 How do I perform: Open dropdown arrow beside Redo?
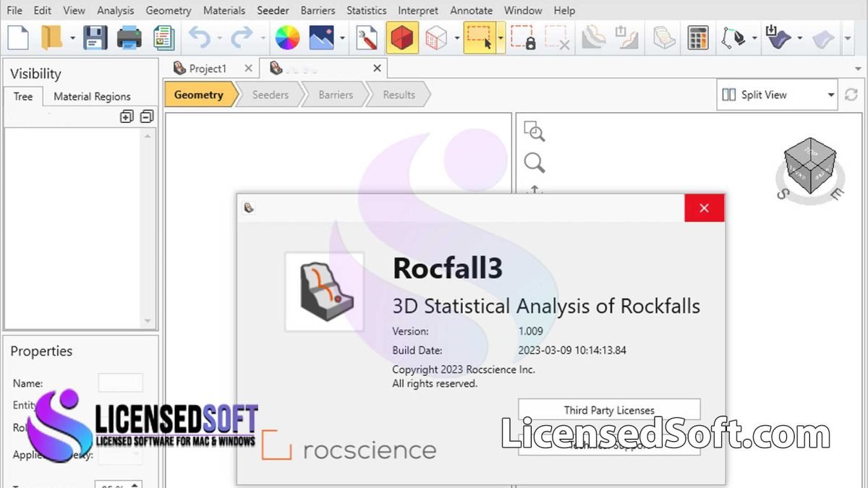tap(263, 38)
